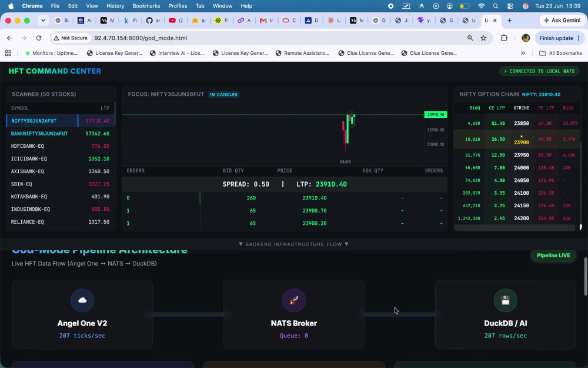
Task: Click the Not Secure warning badge
Action: [71, 38]
